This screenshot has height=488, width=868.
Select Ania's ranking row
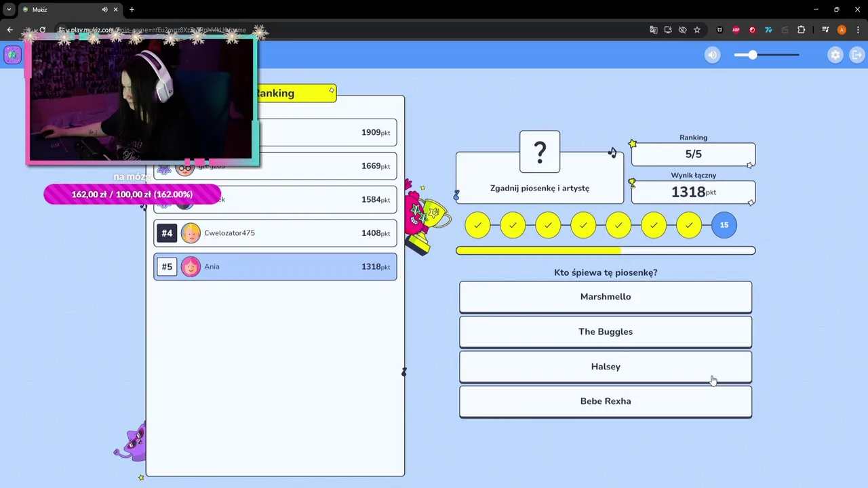275,266
